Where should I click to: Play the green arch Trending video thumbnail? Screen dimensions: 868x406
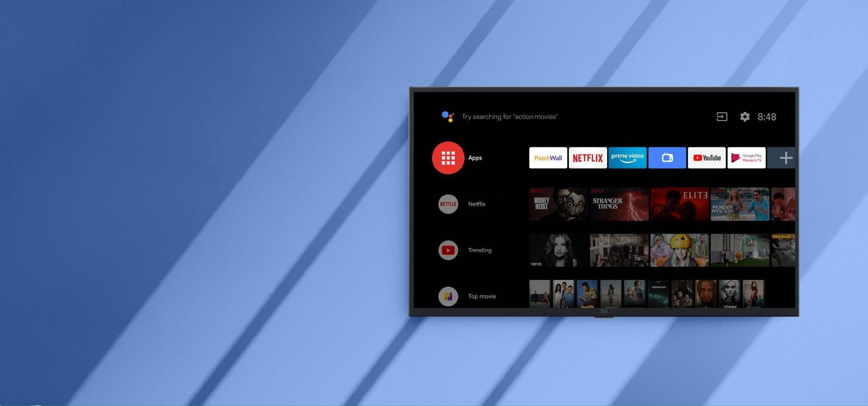coord(740,250)
